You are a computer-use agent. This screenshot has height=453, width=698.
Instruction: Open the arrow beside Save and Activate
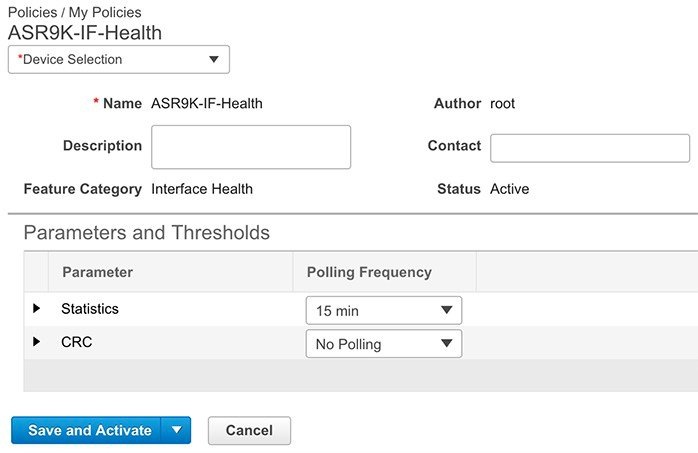[175, 430]
